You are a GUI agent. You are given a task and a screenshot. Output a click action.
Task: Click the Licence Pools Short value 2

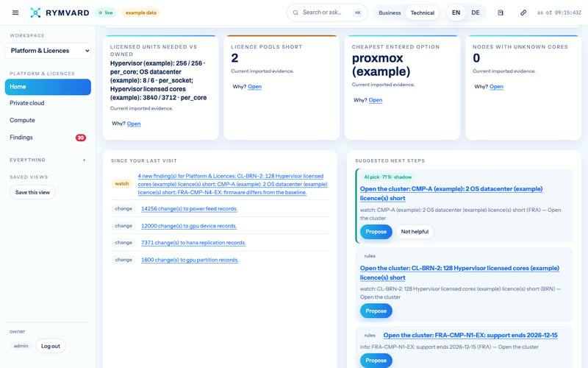[234, 58]
